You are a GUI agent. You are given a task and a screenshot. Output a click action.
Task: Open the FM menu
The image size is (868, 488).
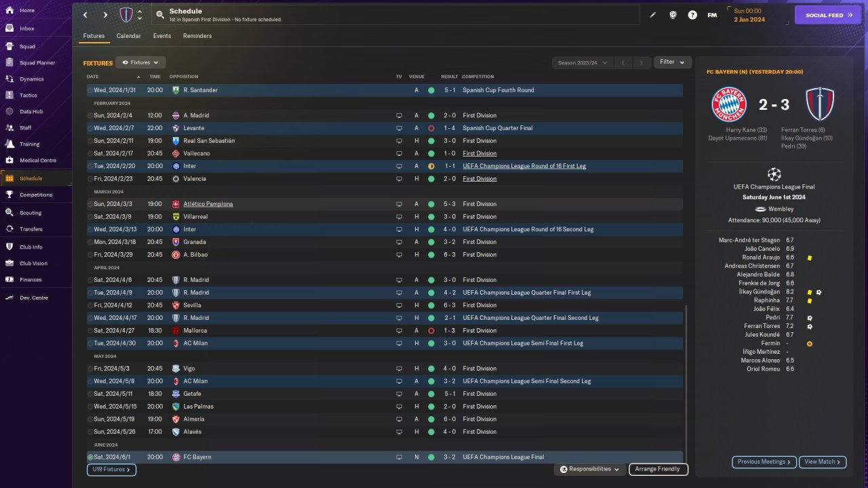[712, 15]
